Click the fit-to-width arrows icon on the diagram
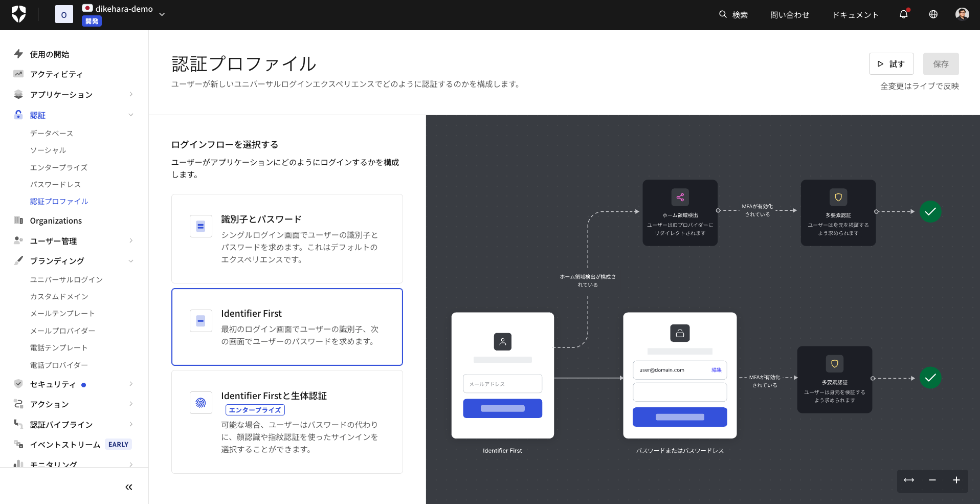Image resolution: width=980 pixels, height=504 pixels. [x=908, y=480]
